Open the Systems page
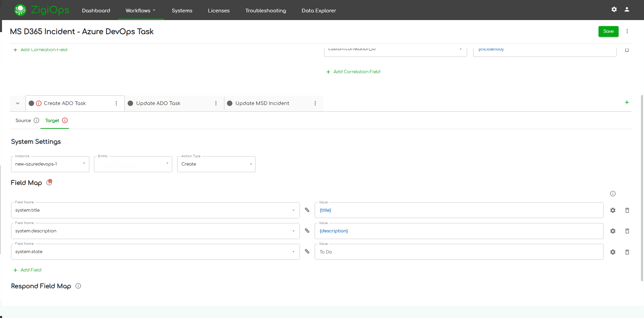Screen dimensions: 644x318 (182, 10)
